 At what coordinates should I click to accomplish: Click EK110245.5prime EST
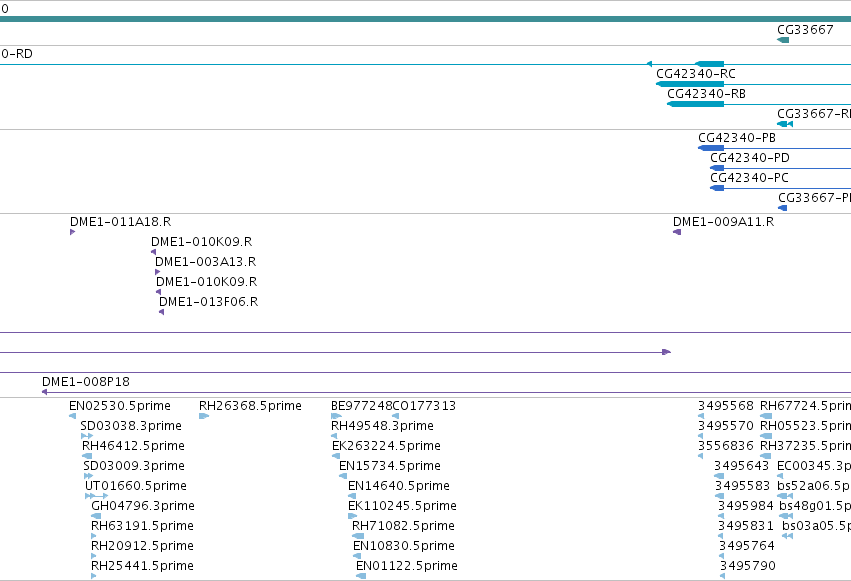(x=402, y=506)
